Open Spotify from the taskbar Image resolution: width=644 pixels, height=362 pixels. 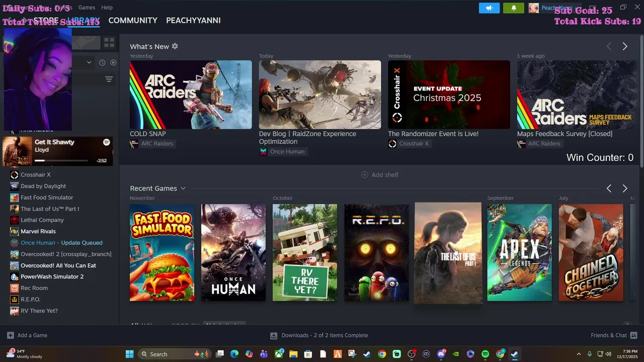[485, 354]
